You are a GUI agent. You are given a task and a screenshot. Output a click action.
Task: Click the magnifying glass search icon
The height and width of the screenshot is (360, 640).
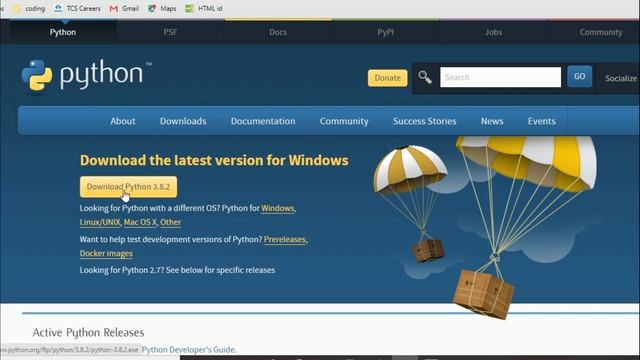tap(425, 77)
